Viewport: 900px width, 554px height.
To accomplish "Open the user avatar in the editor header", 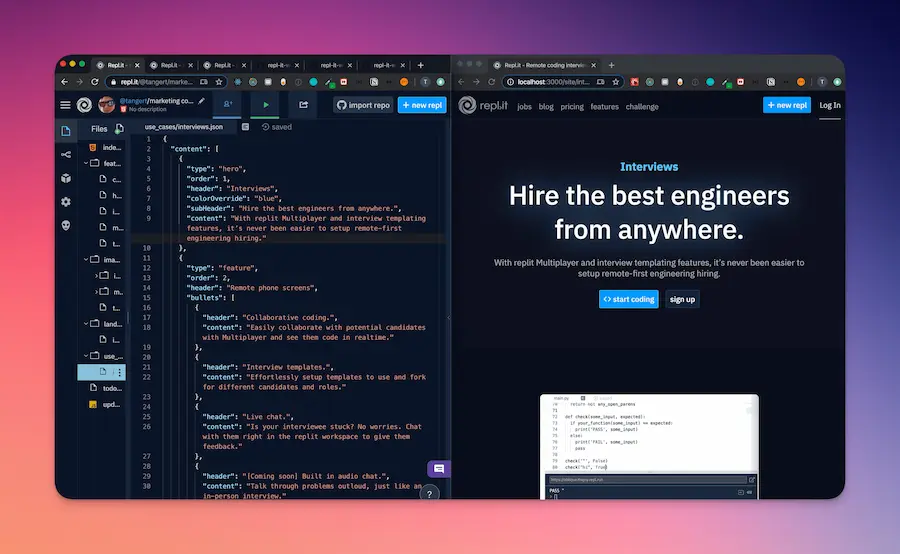I will [106, 104].
